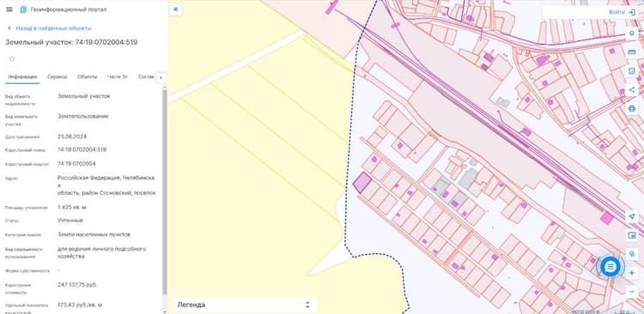Screen dimensions: 644x314
Task: Click the area value 1 425 кв. м
Action: (x=72, y=208)
